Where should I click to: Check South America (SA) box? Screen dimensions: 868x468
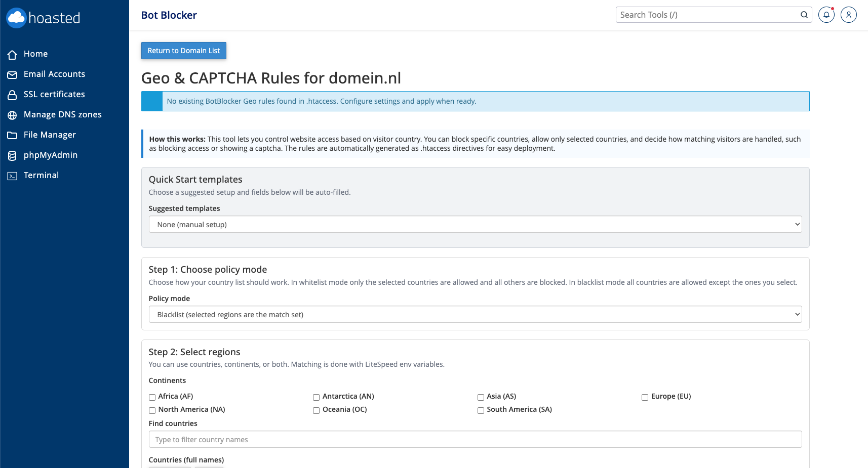tap(481, 410)
